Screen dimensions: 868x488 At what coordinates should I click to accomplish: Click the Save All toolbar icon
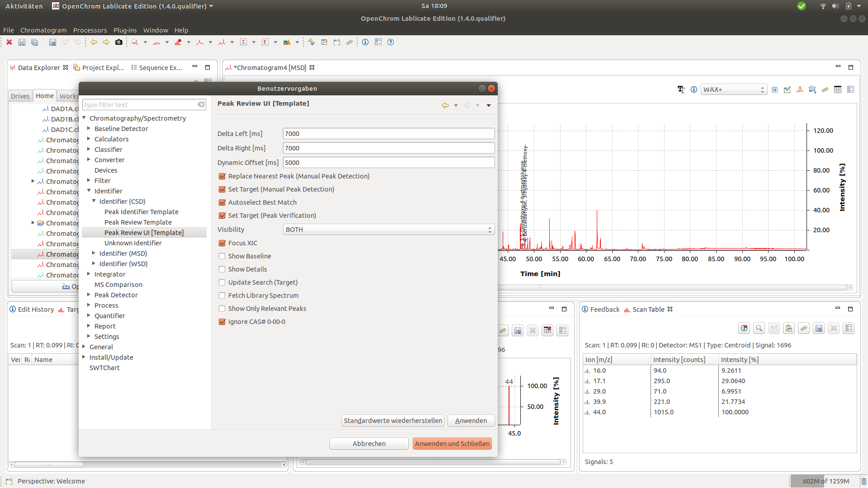coord(34,42)
